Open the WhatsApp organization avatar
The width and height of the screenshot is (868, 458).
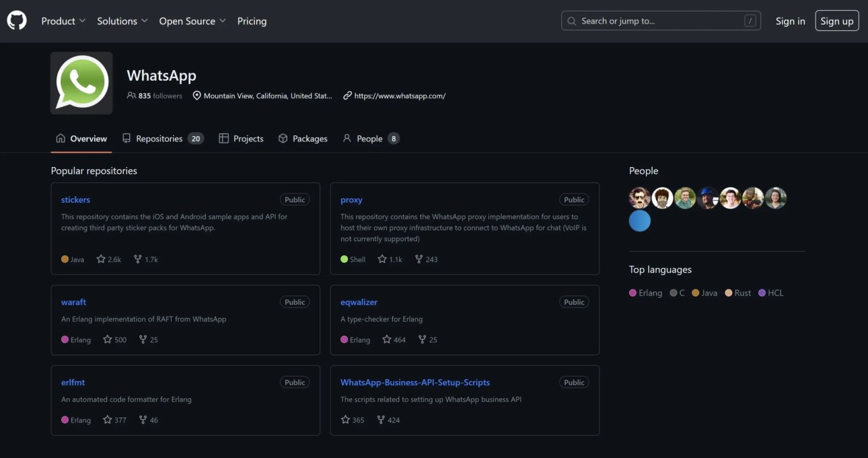(x=81, y=83)
